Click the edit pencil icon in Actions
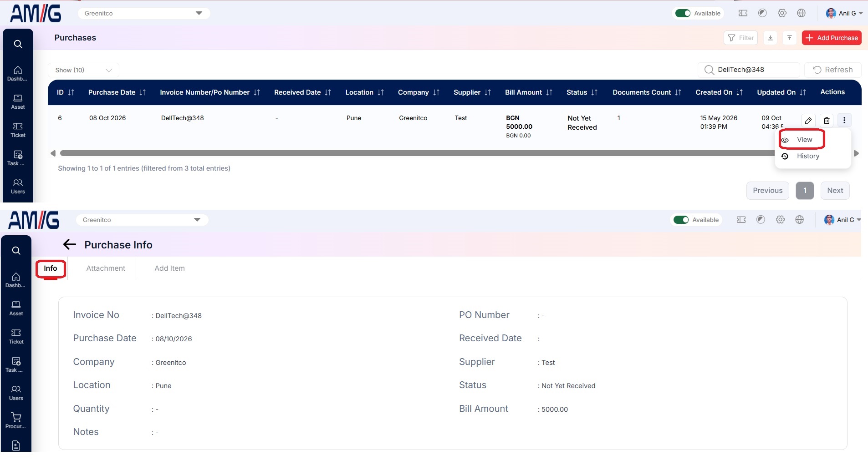 click(x=808, y=121)
